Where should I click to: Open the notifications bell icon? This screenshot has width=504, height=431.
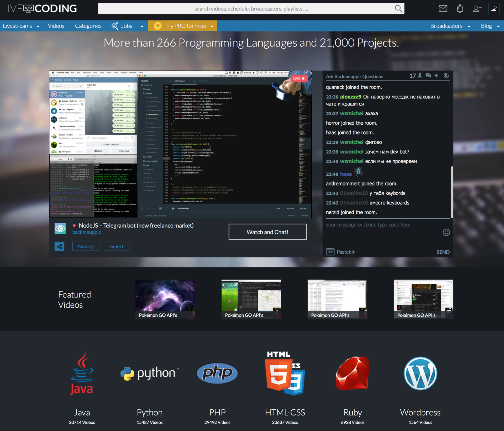click(460, 9)
